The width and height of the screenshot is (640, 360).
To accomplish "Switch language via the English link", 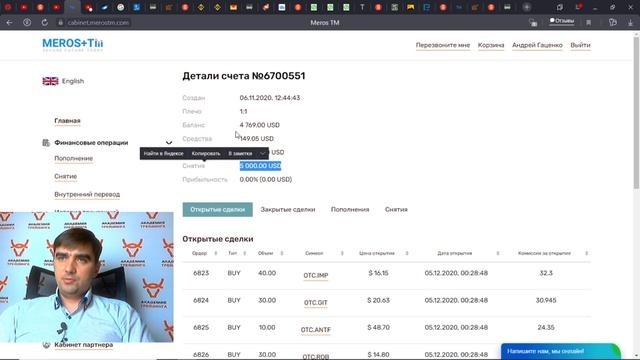I will [73, 81].
